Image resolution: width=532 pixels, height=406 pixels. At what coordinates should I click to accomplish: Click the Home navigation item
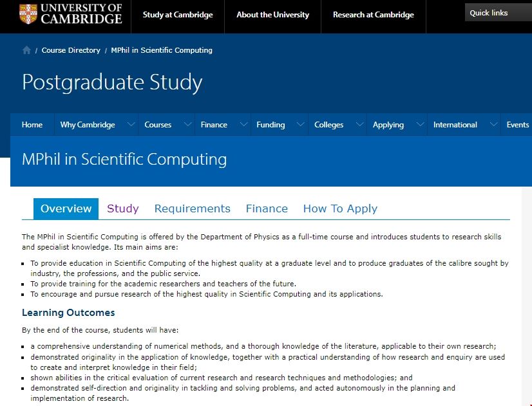(32, 124)
